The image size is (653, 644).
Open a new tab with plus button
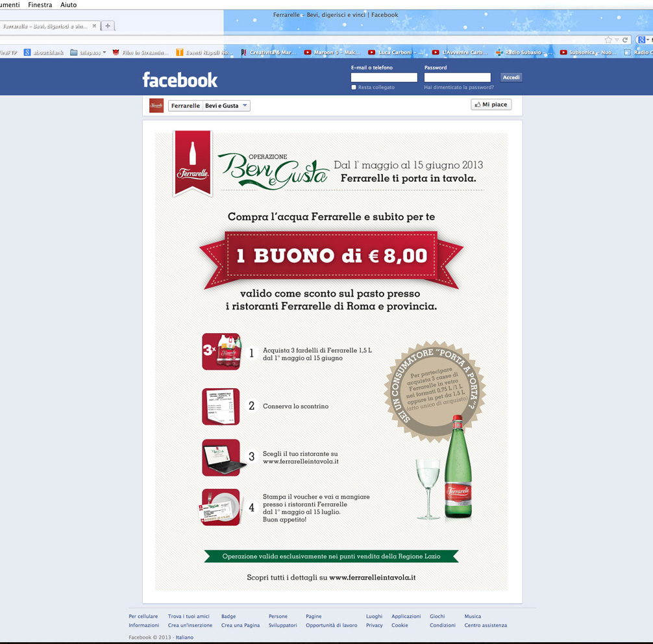coord(108,26)
